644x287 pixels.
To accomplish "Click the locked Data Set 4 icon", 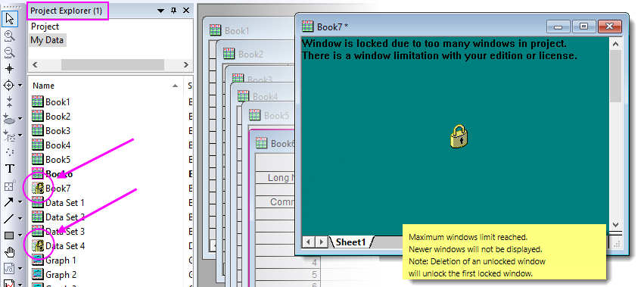I will tap(38, 245).
